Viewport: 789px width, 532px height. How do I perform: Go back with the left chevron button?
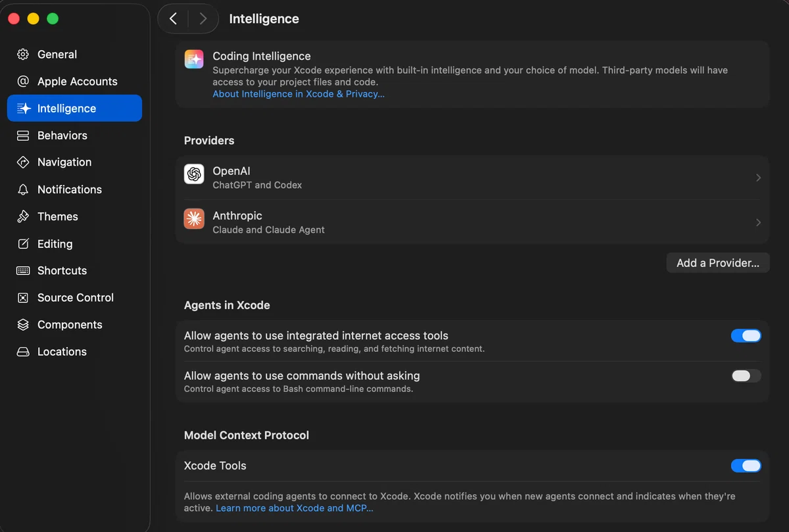(x=173, y=18)
